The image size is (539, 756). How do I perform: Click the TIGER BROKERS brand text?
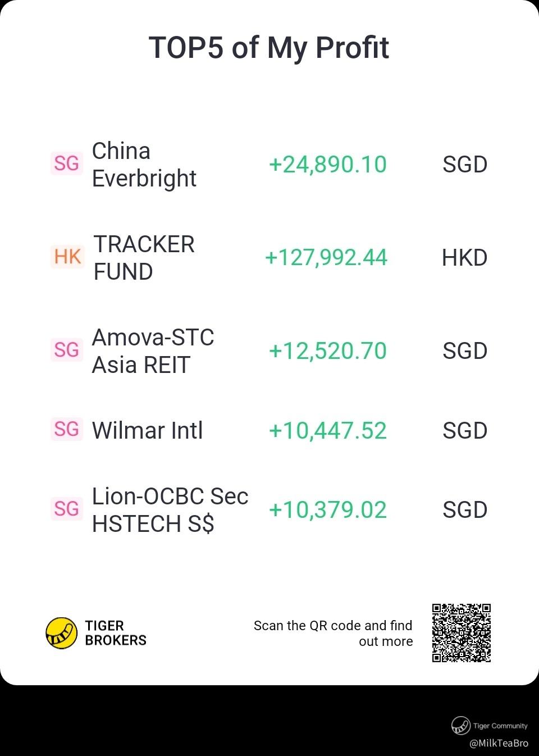point(116,633)
